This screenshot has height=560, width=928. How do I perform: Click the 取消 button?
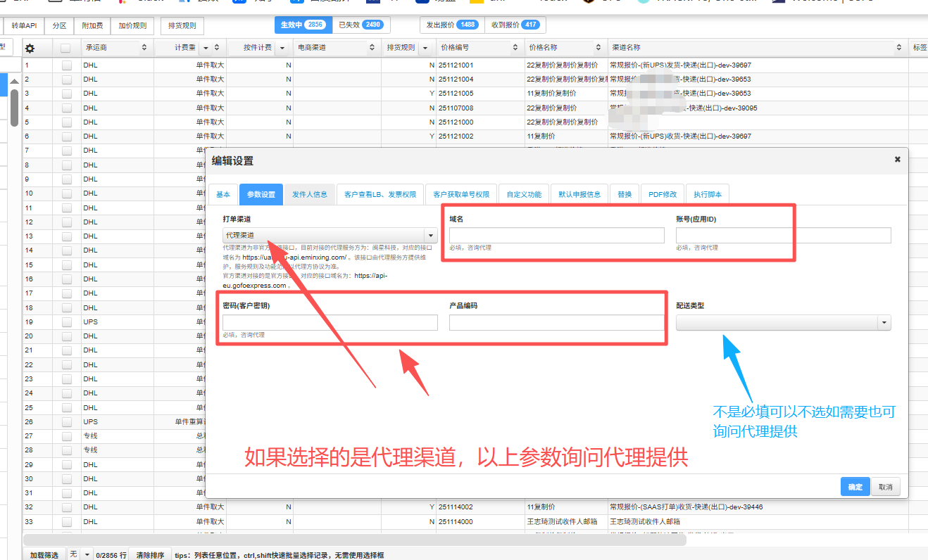886,487
